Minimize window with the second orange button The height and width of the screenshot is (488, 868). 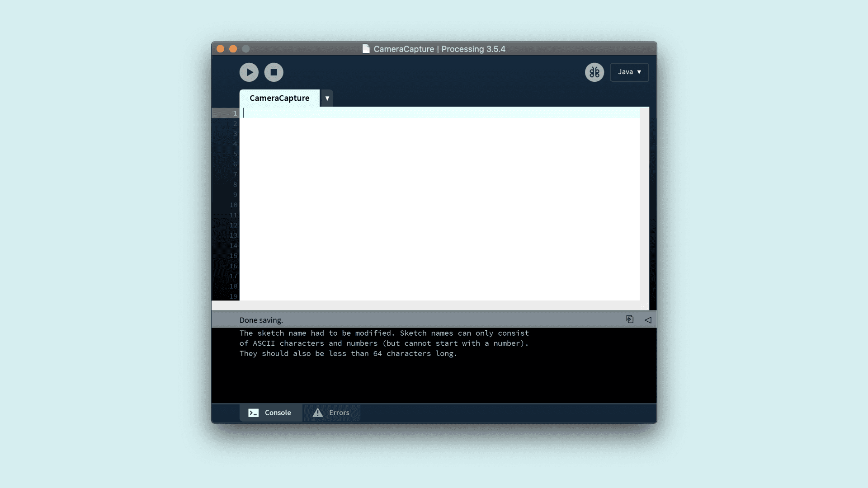click(x=233, y=49)
